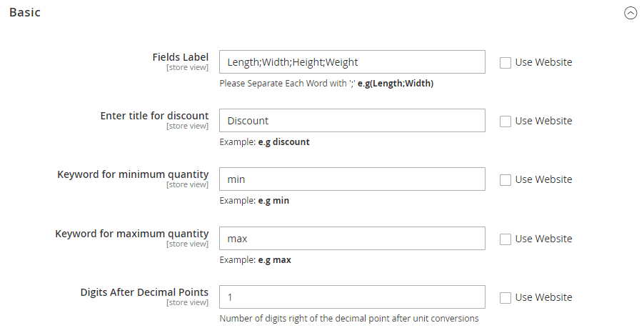Viewport: 644px width, 333px height.
Task: Click the 'Use Website' text beside maximum quantity keyword
Action: (x=543, y=239)
